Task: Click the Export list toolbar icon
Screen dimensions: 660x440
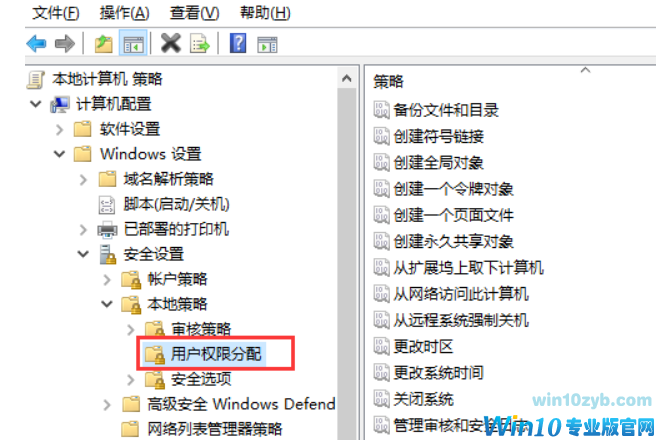Action: tap(200, 44)
